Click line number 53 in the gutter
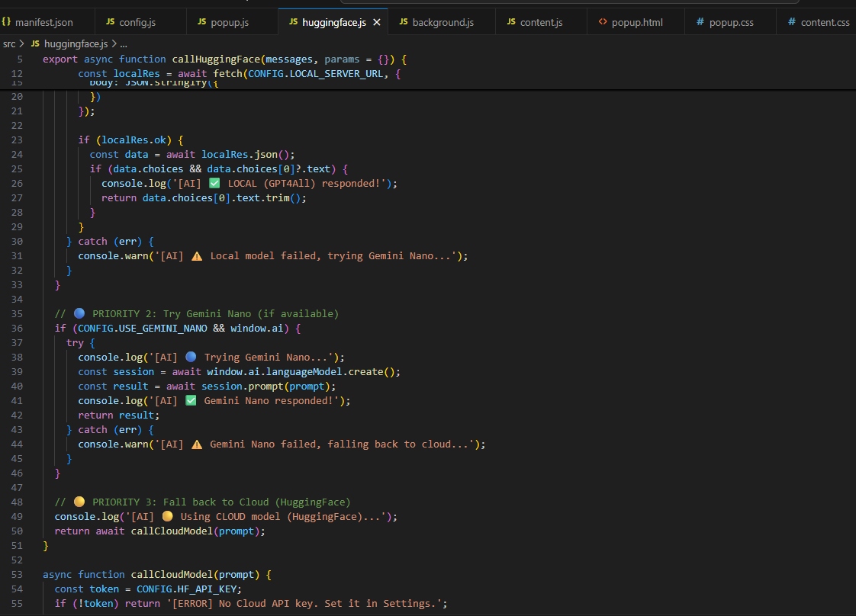Image resolution: width=856 pixels, height=616 pixels. pos(17,575)
